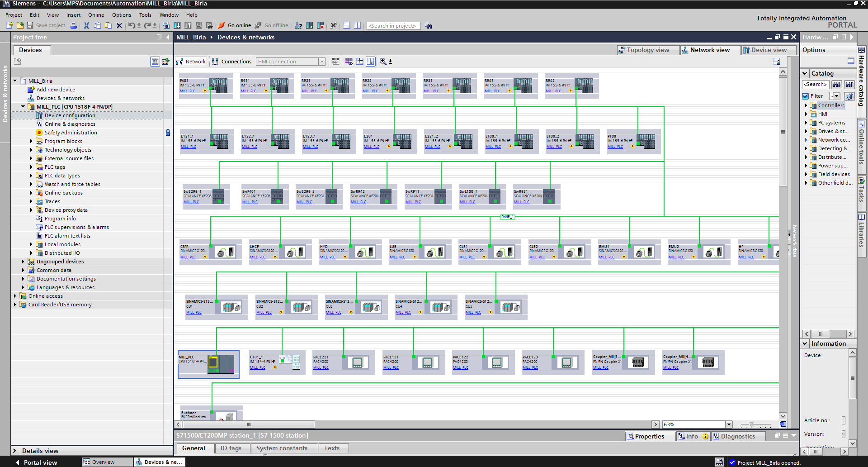Open HMI connection dropdown

(322, 62)
